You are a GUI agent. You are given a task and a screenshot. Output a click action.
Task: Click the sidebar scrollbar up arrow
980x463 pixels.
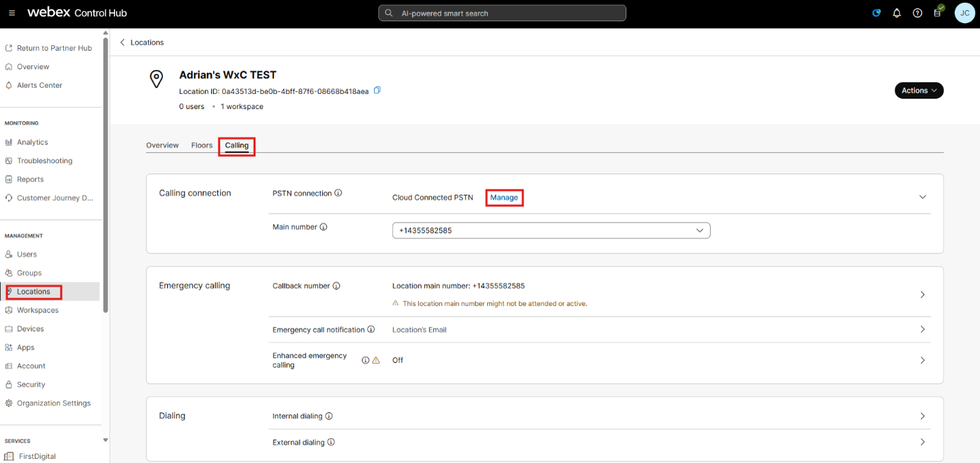point(106,32)
